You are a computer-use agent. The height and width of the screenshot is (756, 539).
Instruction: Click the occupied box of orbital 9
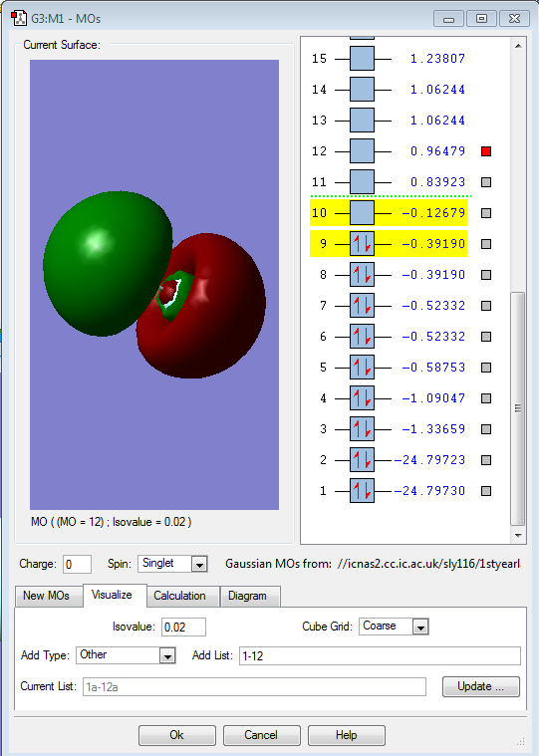[362, 244]
